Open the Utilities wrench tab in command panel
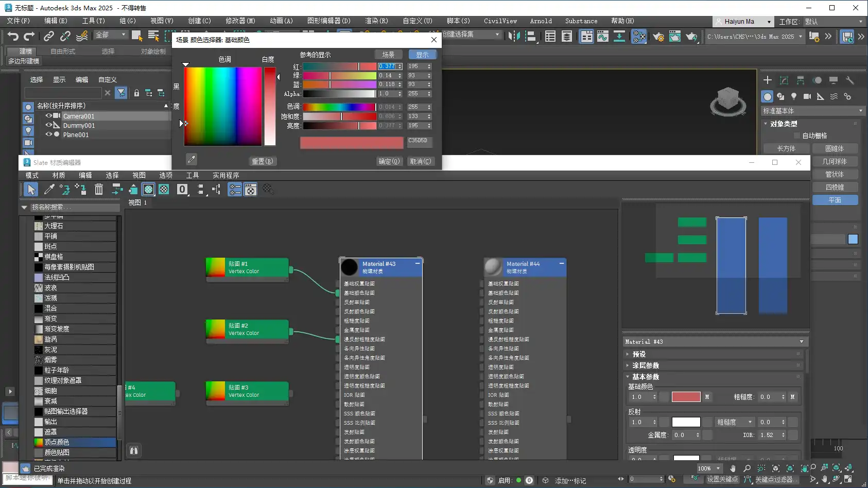868x488 pixels. point(850,80)
